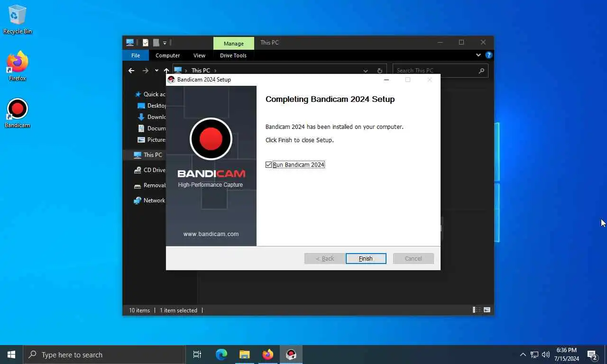Switch to the View ribbon tab
Screen dimensions: 607x364
(x=199, y=55)
